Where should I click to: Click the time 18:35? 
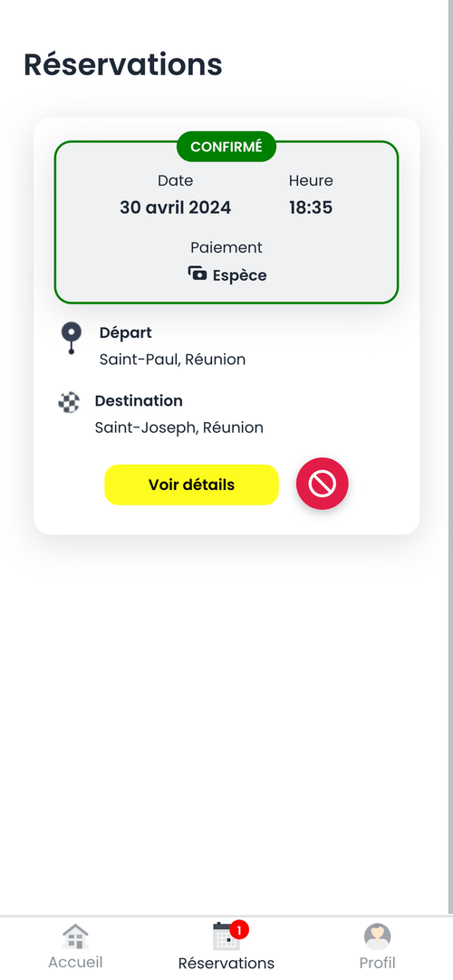click(x=311, y=207)
